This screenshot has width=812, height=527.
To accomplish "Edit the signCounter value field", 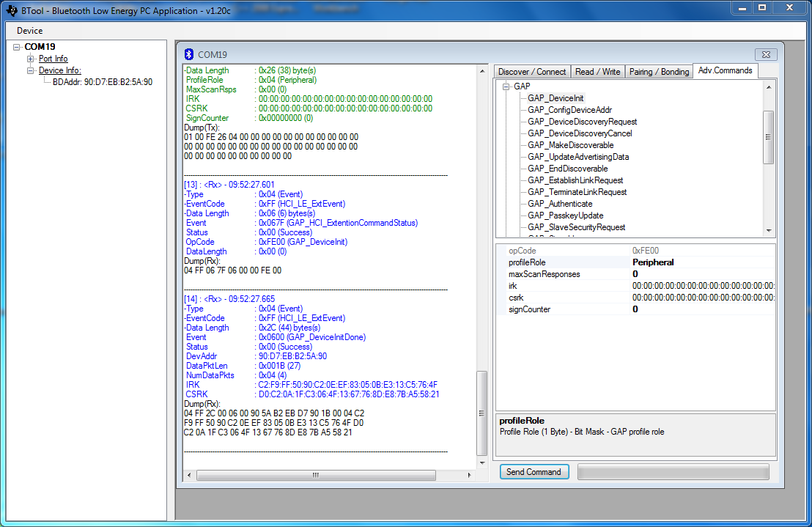I will pyautogui.click(x=702, y=309).
